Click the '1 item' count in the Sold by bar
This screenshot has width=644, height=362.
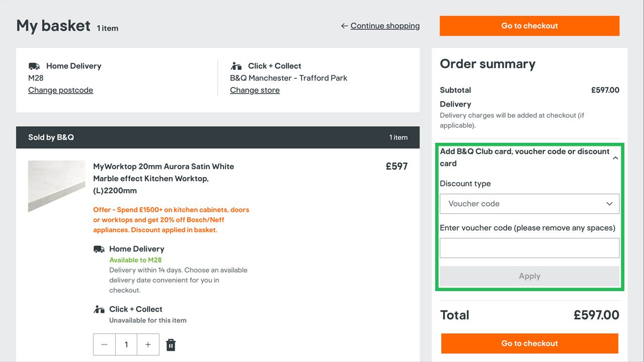coord(398,137)
